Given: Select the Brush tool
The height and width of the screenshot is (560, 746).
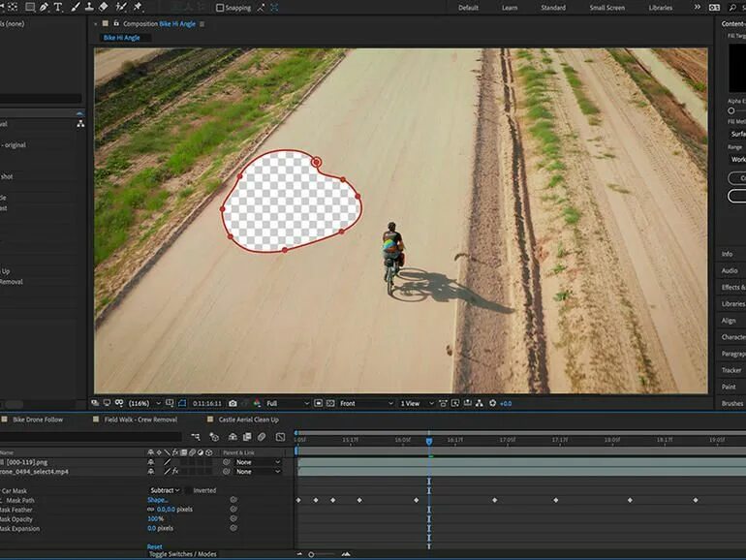Looking at the screenshot, I should tap(76, 7).
